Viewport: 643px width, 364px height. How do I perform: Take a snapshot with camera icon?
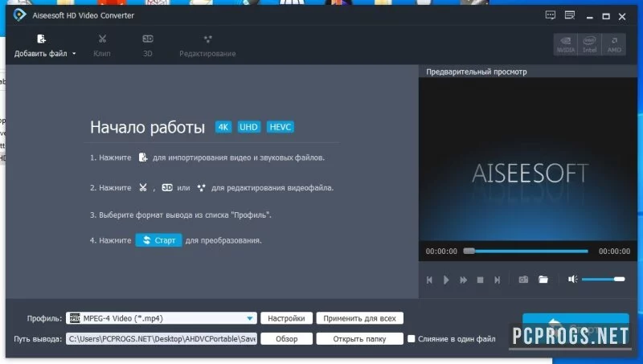coord(523,280)
